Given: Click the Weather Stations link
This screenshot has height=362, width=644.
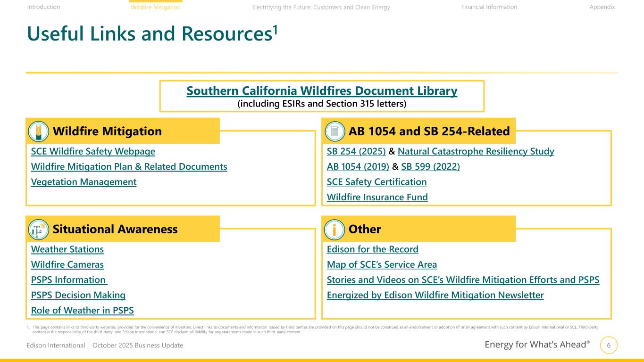Looking at the screenshot, I should click(67, 249).
